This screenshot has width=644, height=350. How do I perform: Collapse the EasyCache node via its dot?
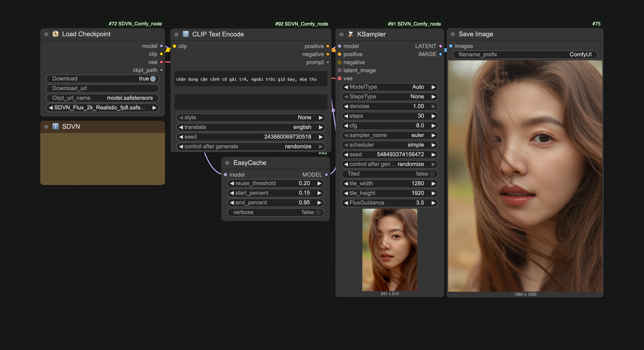point(227,163)
